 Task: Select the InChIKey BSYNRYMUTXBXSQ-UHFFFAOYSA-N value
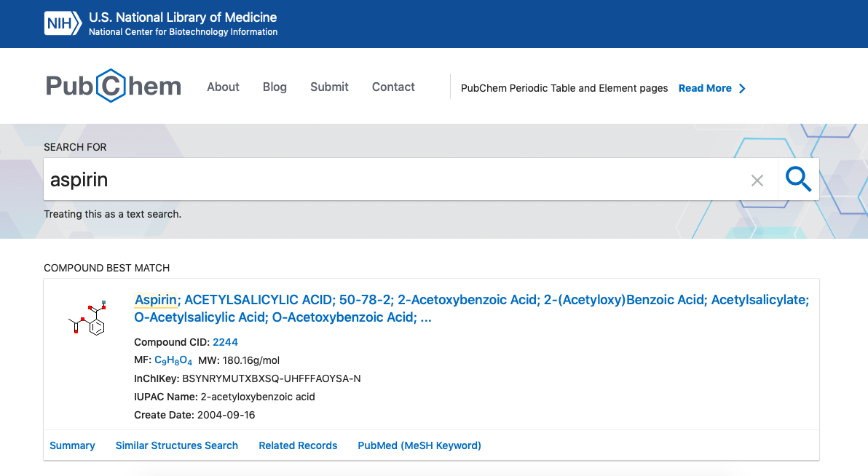[x=271, y=378]
